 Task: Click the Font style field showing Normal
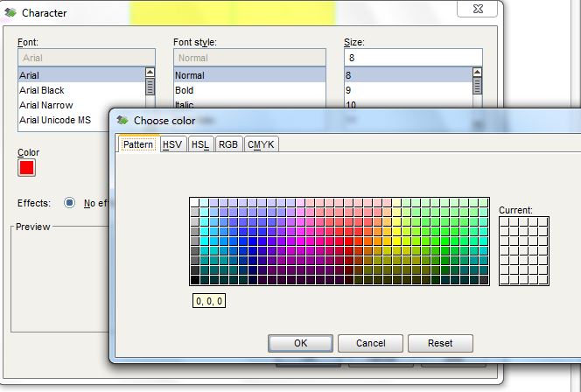249,58
